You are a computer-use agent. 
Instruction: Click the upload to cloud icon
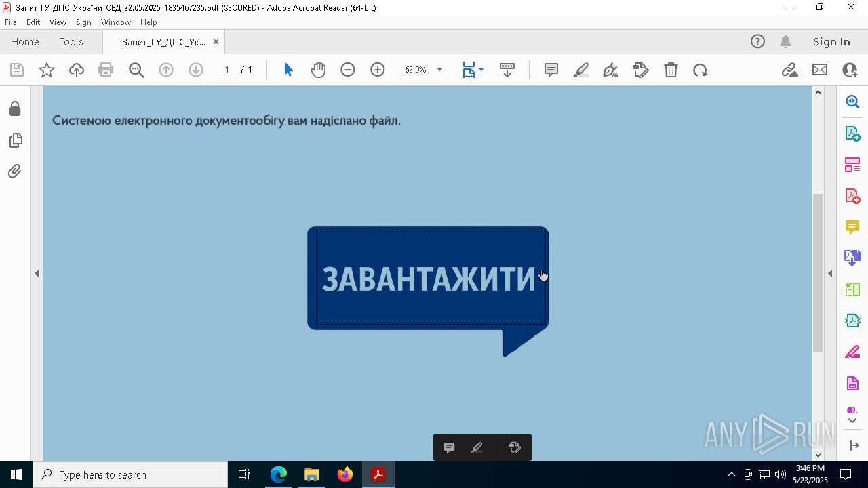pyautogui.click(x=77, y=70)
